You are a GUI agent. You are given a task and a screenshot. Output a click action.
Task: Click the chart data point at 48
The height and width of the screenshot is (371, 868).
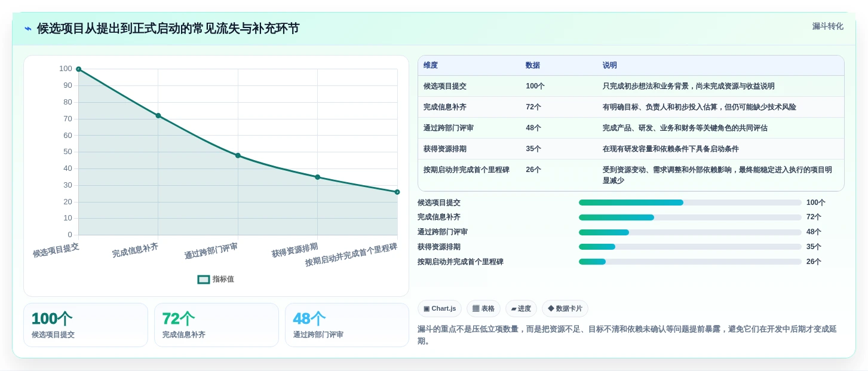(238, 155)
